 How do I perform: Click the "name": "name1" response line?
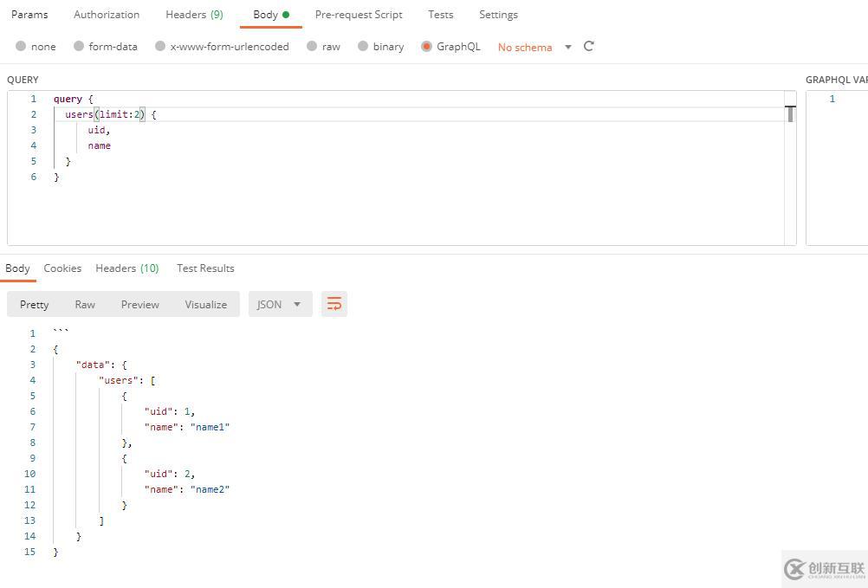point(186,426)
